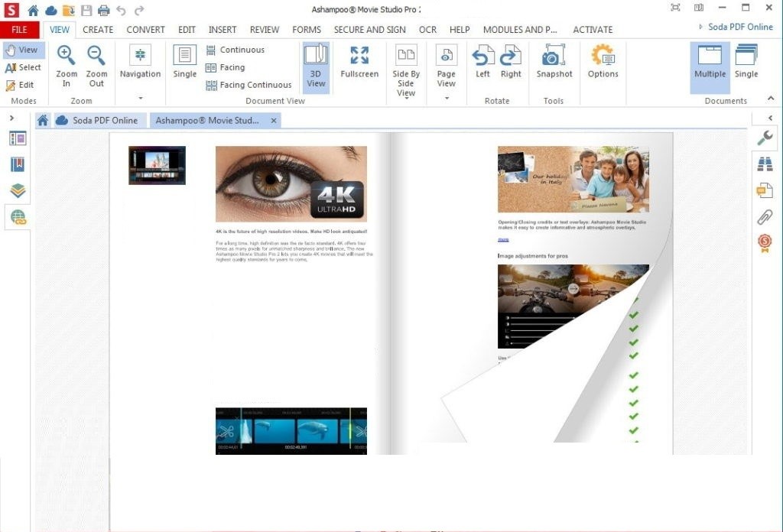
Task: Collapse the right sidebar panel
Action: tap(771, 118)
